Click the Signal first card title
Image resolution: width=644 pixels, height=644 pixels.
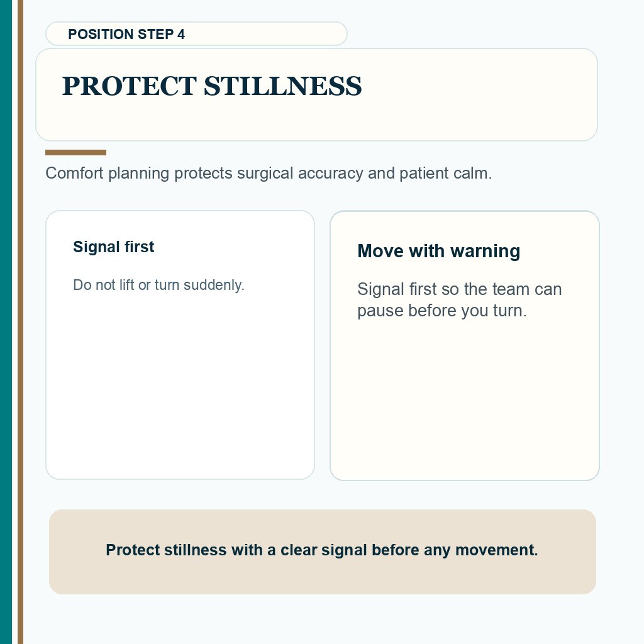coord(114,247)
